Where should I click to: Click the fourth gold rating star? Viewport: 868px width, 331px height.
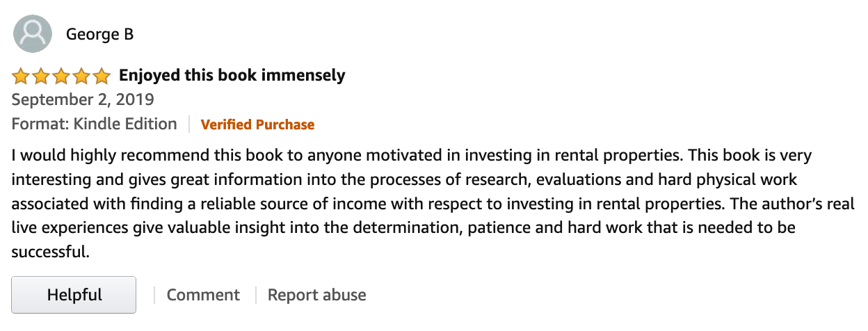click(x=81, y=75)
